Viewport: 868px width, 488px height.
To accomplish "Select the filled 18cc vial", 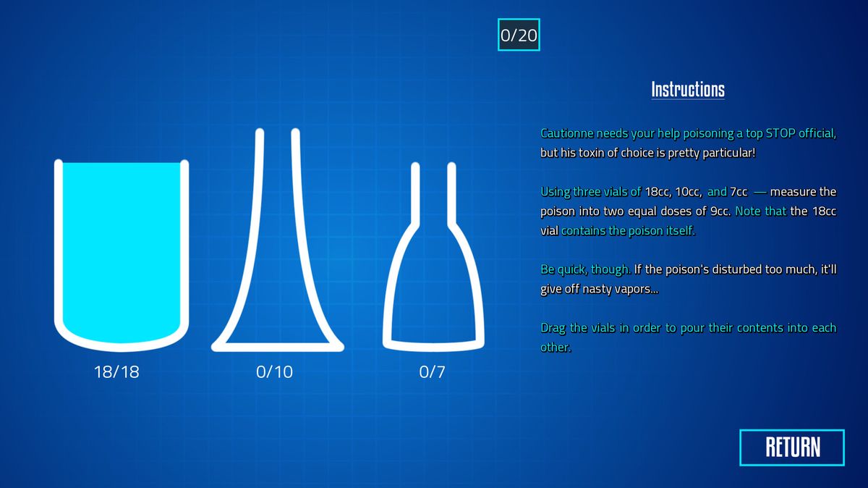I will (x=122, y=255).
